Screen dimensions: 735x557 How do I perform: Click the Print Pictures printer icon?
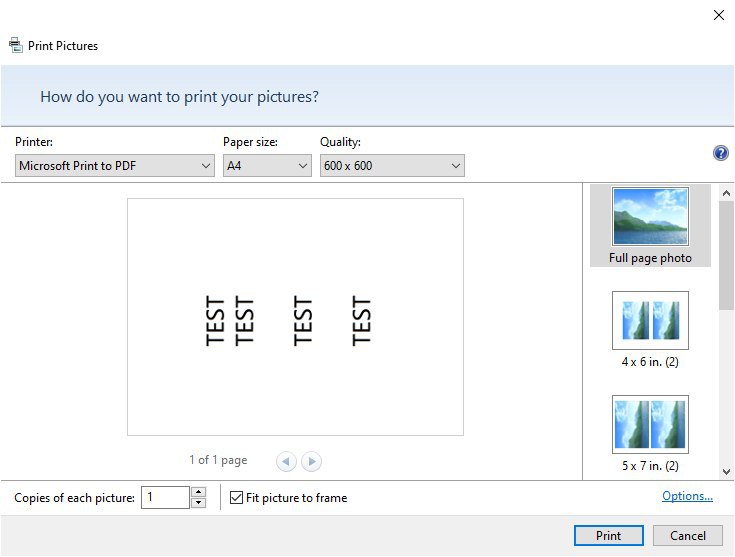pos(15,45)
